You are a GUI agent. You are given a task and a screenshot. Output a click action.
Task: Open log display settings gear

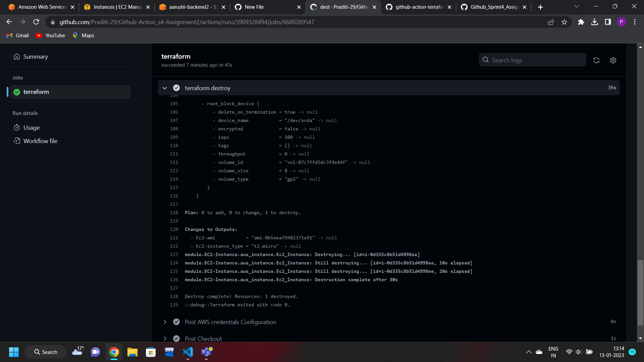pyautogui.click(x=613, y=60)
